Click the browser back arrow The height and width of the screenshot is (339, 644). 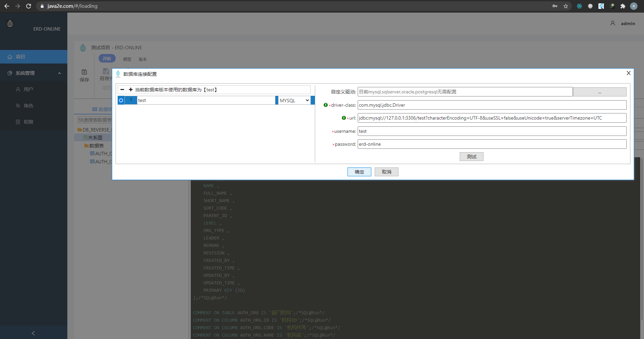pos(7,6)
